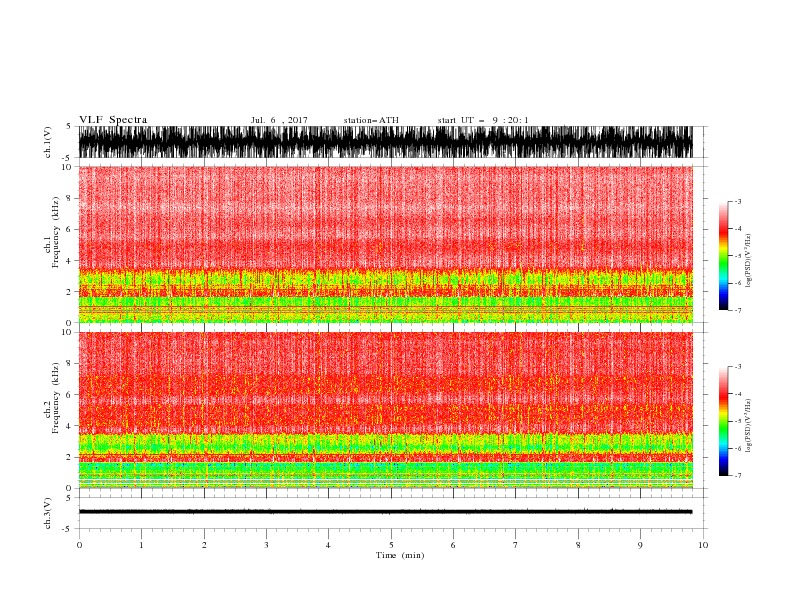This screenshot has width=792, height=612.
Task: Click the "10" tick on ch.2 frequency axis
Action: (67, 332)
